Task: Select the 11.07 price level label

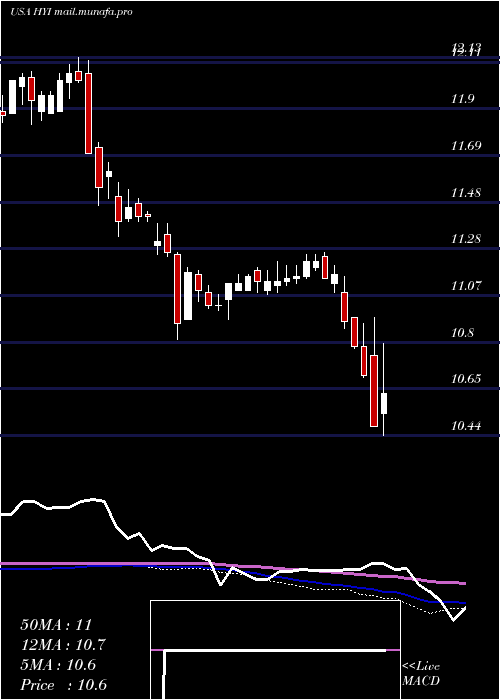Action: click(466, 286)
